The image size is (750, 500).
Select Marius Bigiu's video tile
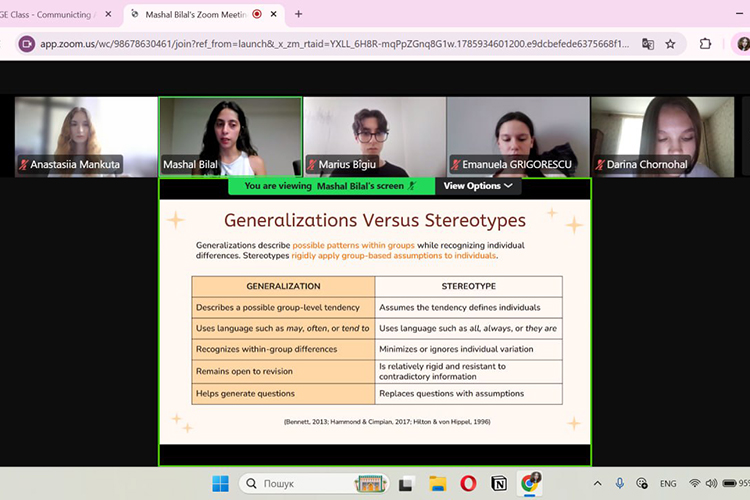[375, 137]
